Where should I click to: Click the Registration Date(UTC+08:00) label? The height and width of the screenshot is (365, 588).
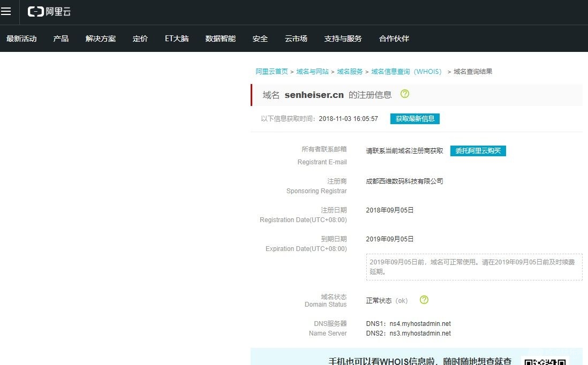point(303,219)
